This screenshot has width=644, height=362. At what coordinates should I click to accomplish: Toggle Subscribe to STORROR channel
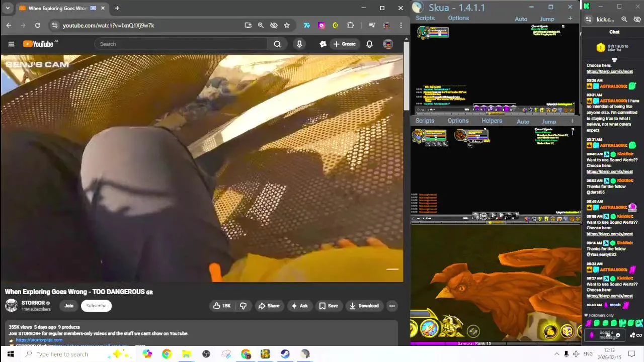pos(96,306)
